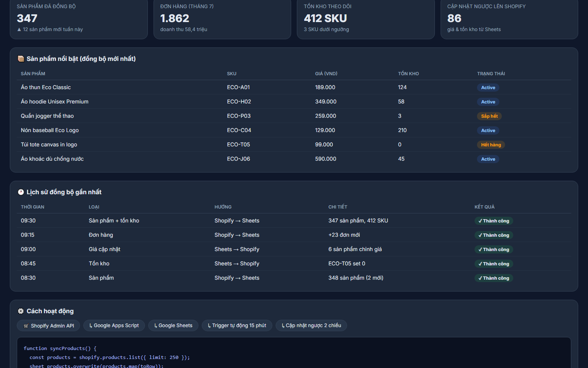
Task: Click the clock icon beside Lịch sử đồng bộ
Action: pyautogui.click(x=21, y=192)
